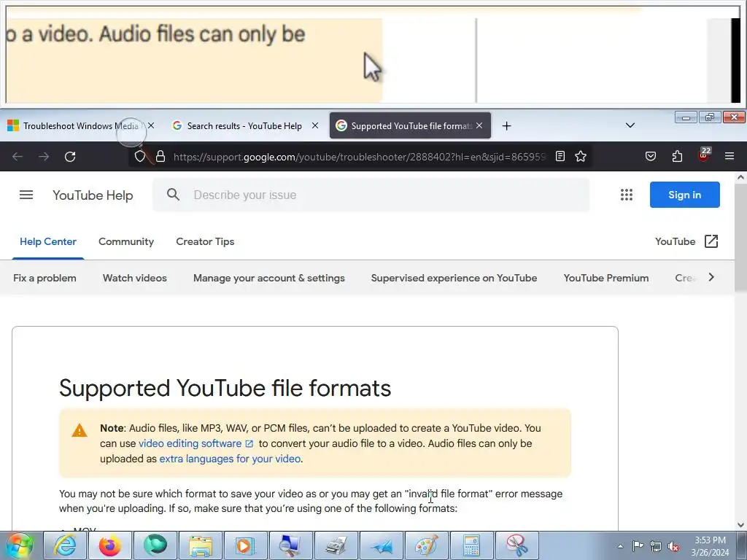The width and height of the screenshot is (747, 560).
Task: Open Manage your account & settings category
Action: click(x=268, y=278)
